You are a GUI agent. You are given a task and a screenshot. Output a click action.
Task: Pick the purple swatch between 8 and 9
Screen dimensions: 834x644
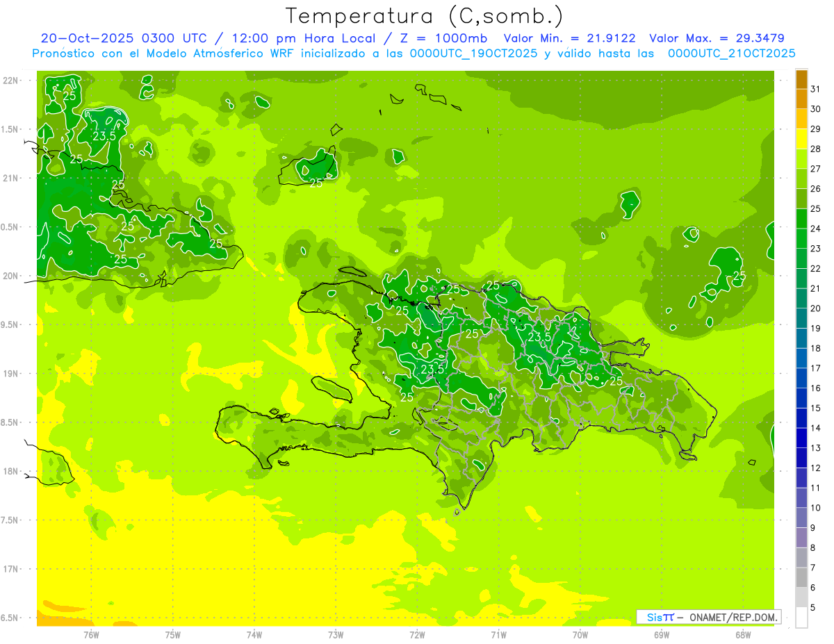click(x=801, y=538)
